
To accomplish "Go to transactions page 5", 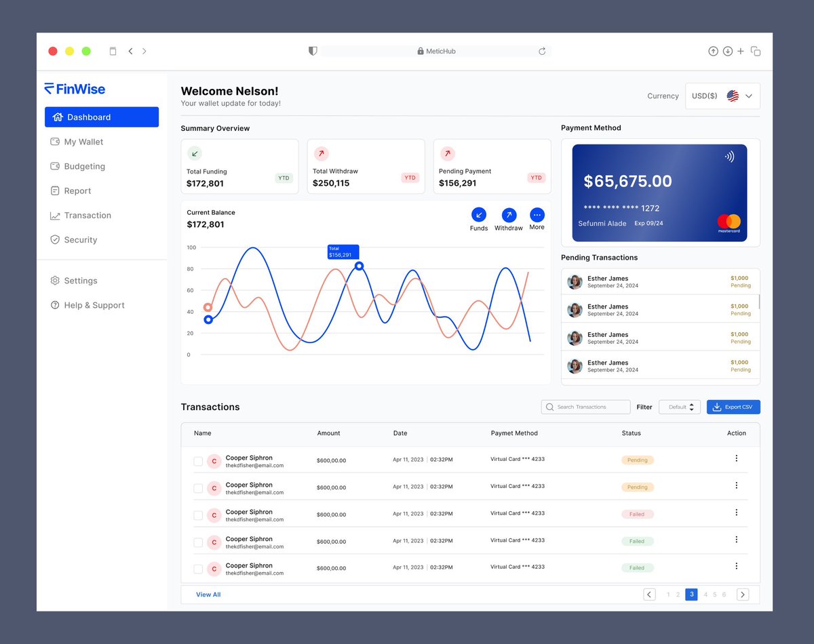I will click(x=714, y=595).
